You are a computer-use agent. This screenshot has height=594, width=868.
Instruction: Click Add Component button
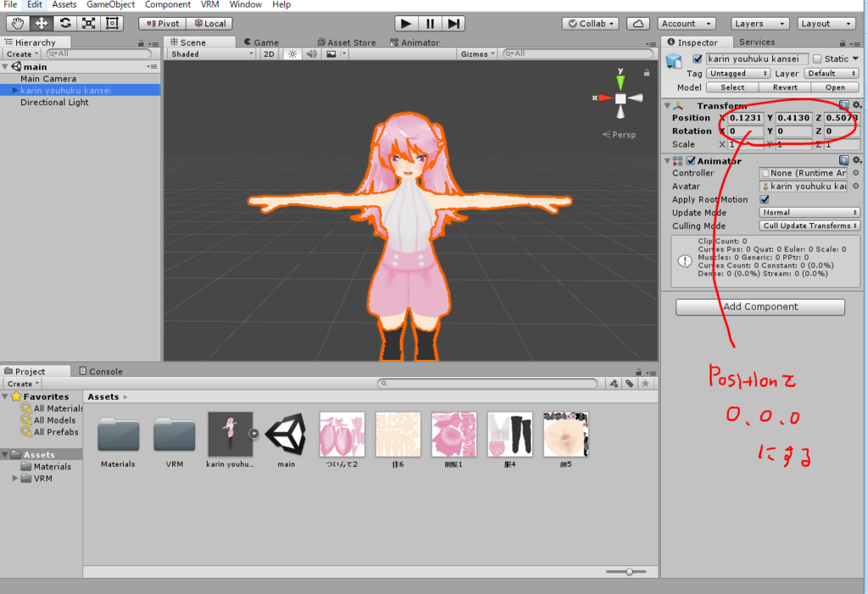pos(760,307)
